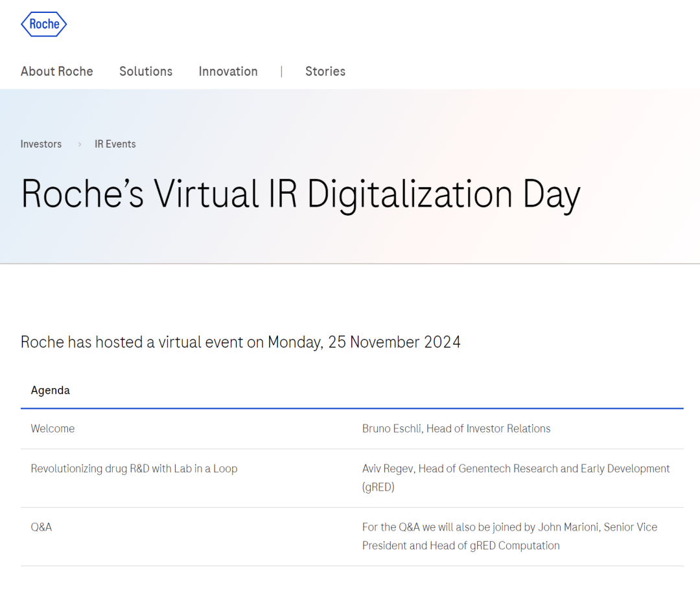Open the About Roche menu
The height and width of the screenshot is (598, 700).
click(56, 71)
